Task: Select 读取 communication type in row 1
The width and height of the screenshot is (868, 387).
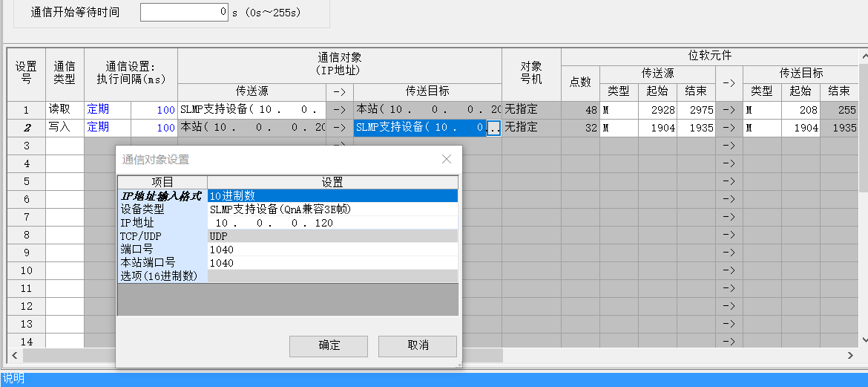Action: (x=65, y=109)
